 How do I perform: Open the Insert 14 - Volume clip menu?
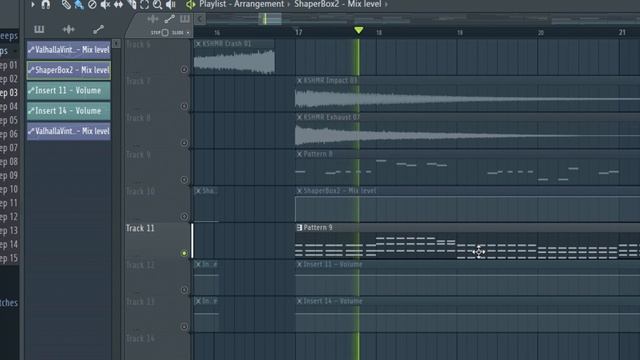click(299, 301)
